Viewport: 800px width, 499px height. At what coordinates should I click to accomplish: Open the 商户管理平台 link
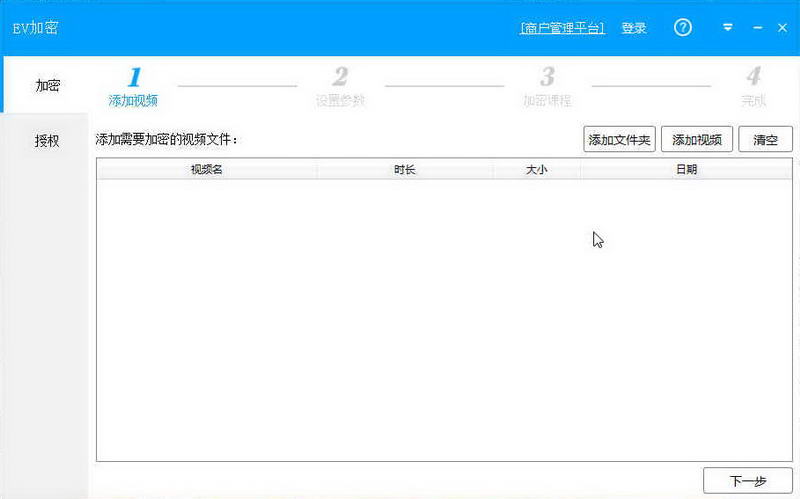pyautogui.click(x=562, y=28)
